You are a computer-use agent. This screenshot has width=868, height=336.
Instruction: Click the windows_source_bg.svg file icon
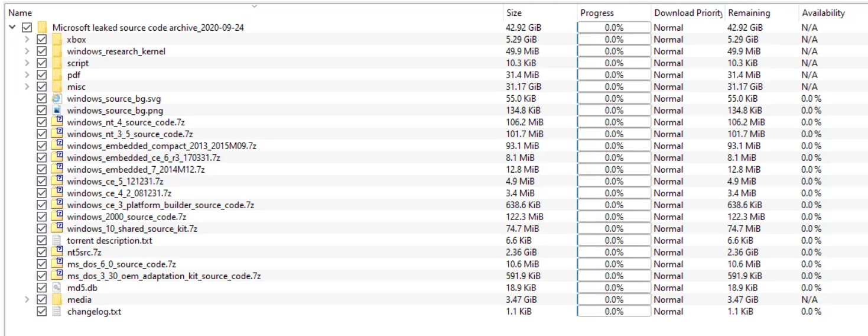click(x=57, y=99)
